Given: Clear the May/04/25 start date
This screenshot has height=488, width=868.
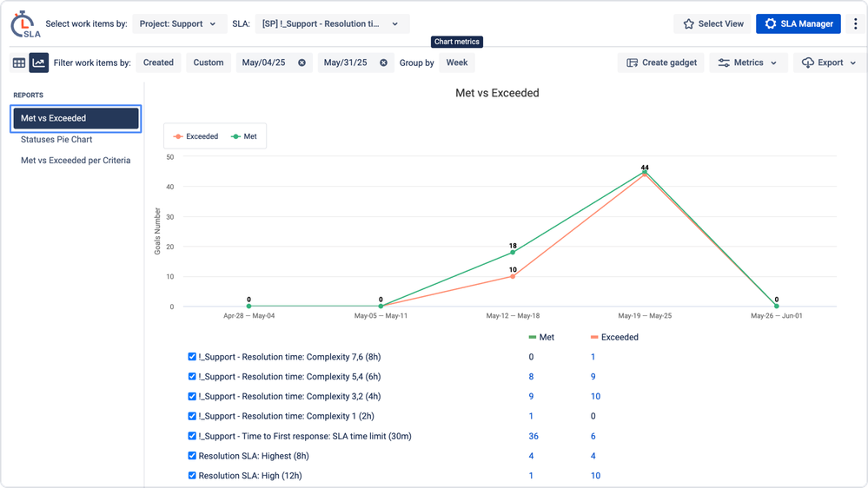Looking at the screenshot, I should pyautogui.click(x=301, y=63).
